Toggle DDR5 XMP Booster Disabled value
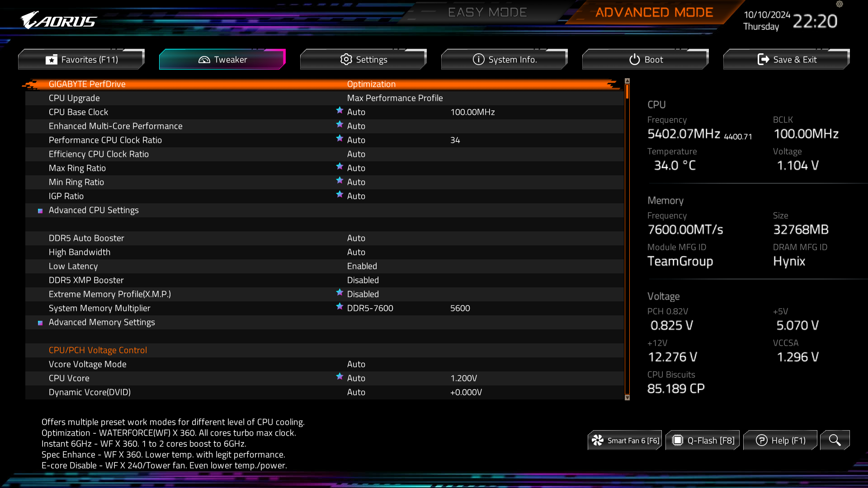The image size is (868, 488). (363, 280)
